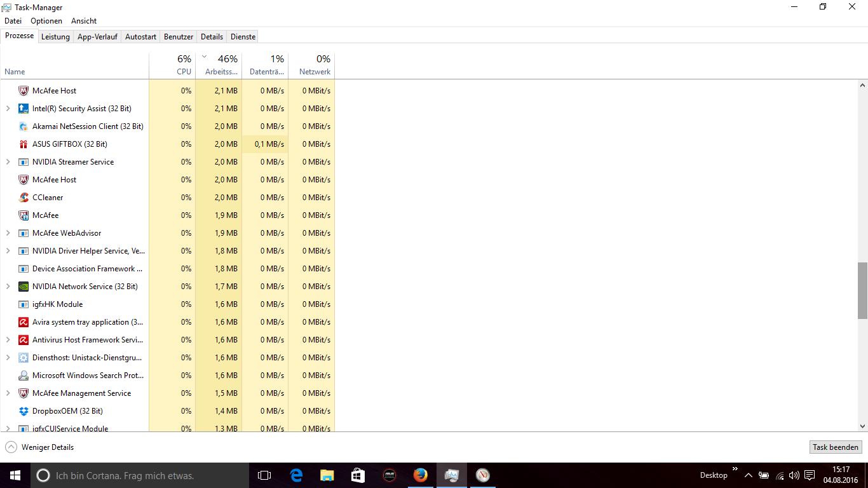Show hidden system tray icons

pyautogui.click(x=749, y=475)
